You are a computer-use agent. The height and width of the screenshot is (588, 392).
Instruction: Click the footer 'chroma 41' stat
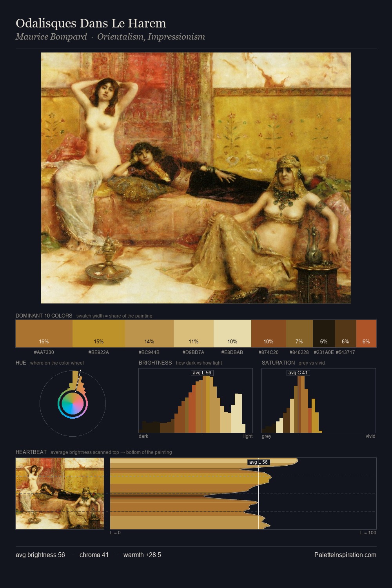pyautogui.click(x=94, y=555)
